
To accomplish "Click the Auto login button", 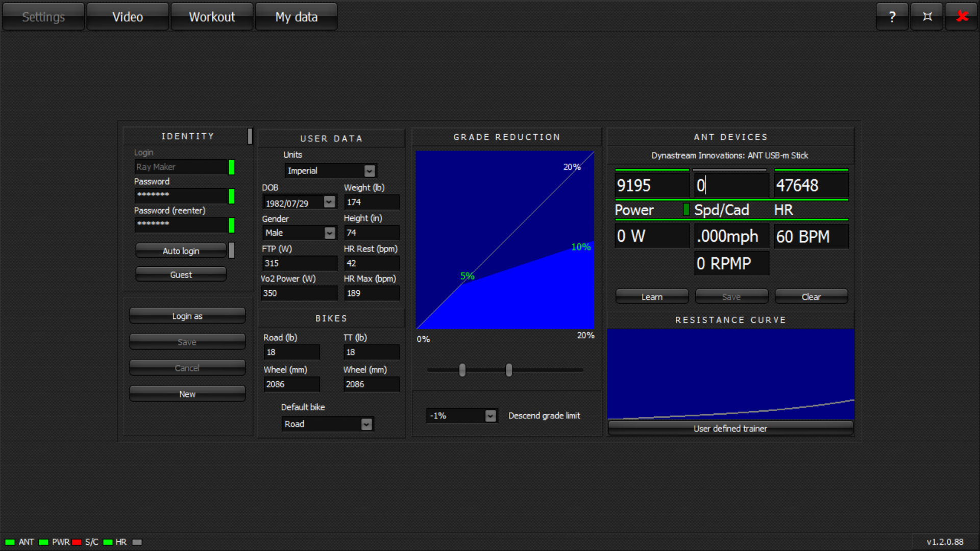I will [x=181, y=251].
